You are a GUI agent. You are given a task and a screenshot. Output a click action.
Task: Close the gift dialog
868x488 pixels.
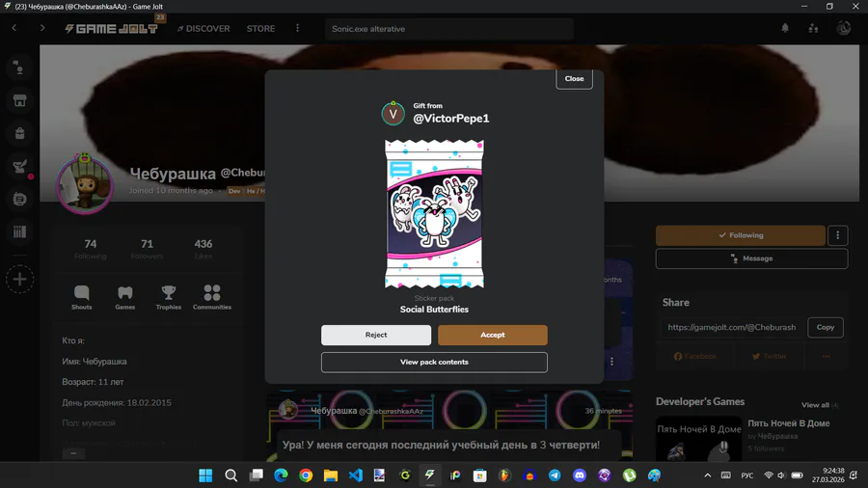tap(574, 78)
